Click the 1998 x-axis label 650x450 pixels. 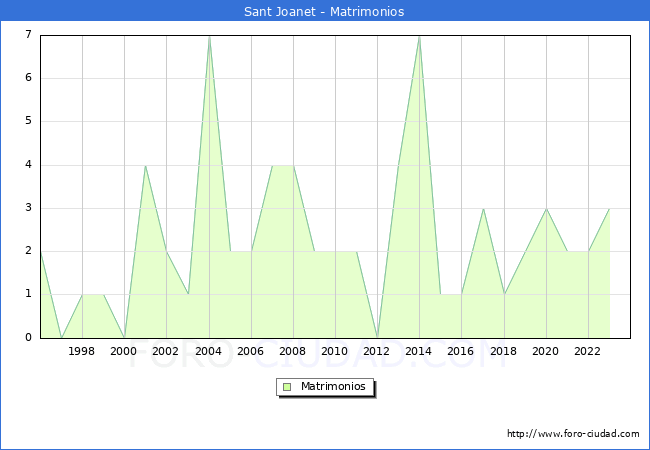tap(82, 351)
